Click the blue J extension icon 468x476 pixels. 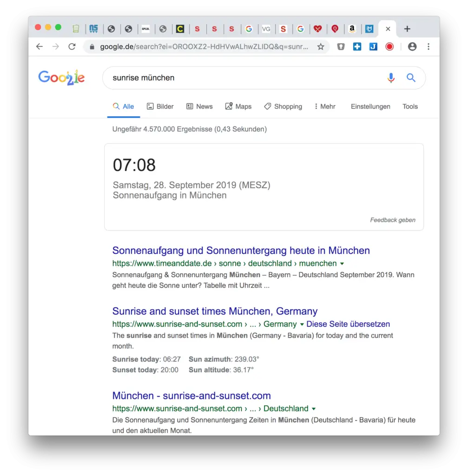(x=373, y=46)
